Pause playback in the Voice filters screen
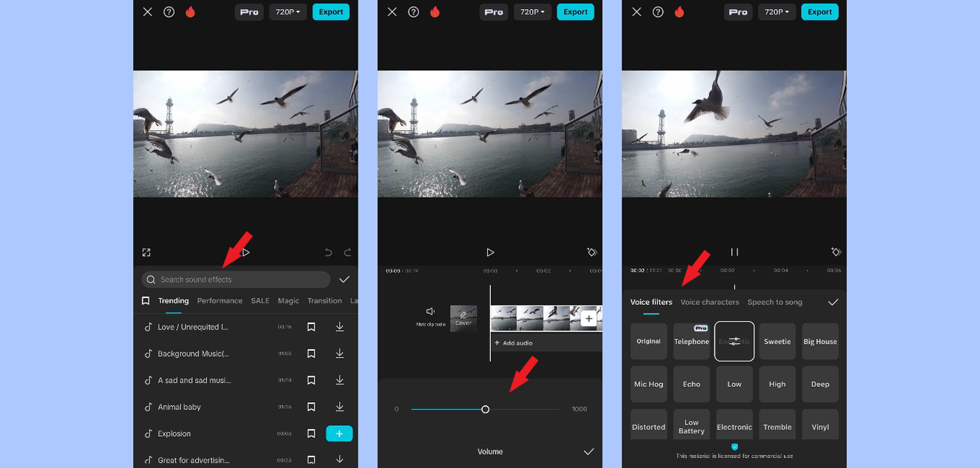This screenshot has height=468, width=980. point(734,252)
